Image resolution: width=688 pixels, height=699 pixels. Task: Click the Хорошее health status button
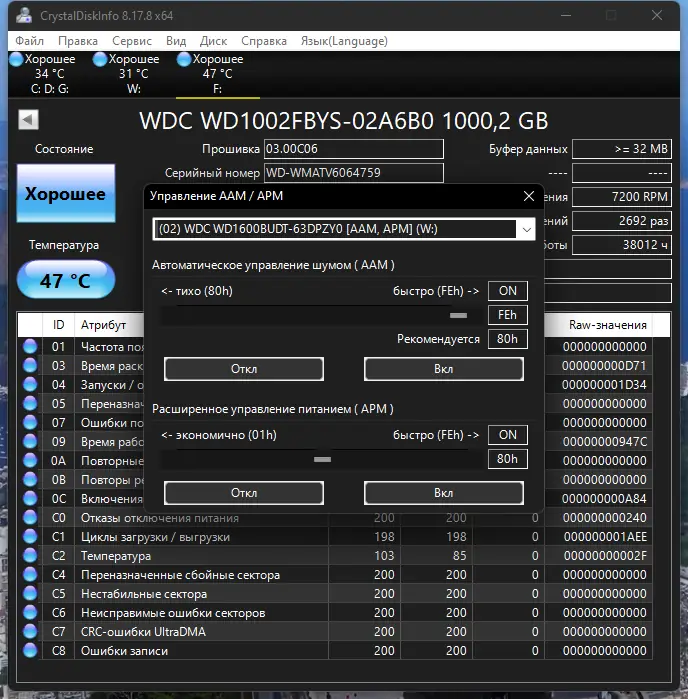click(x=66, y=193)
